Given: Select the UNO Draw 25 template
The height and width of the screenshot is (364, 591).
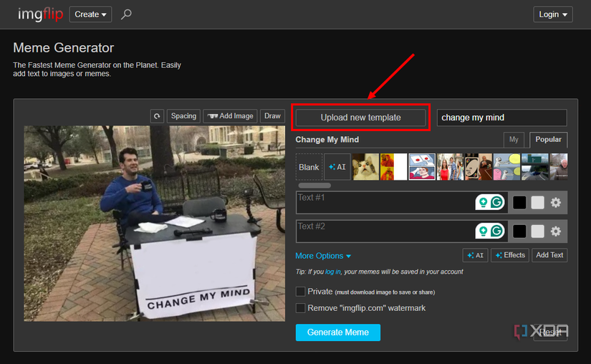Looking at the screenshot, I should [479, 167].
